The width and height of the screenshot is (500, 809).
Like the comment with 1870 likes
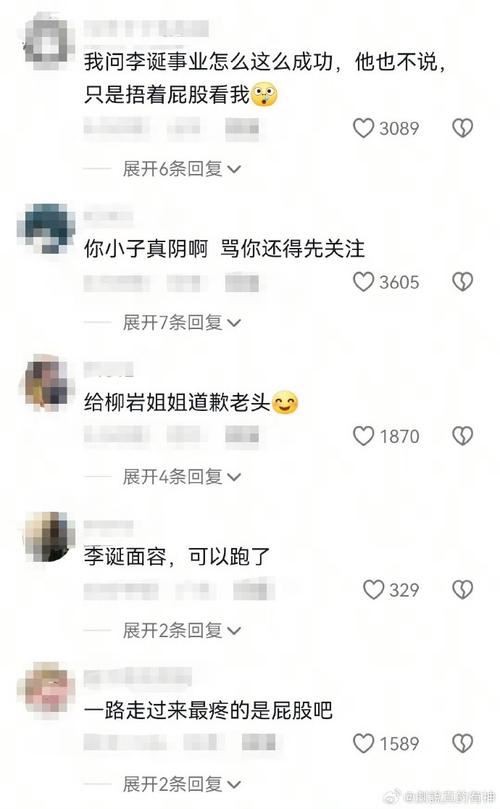coord(363,436)
